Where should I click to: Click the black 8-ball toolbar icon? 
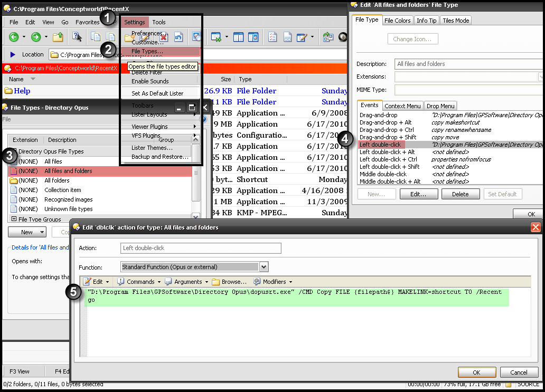coord(343,37)
